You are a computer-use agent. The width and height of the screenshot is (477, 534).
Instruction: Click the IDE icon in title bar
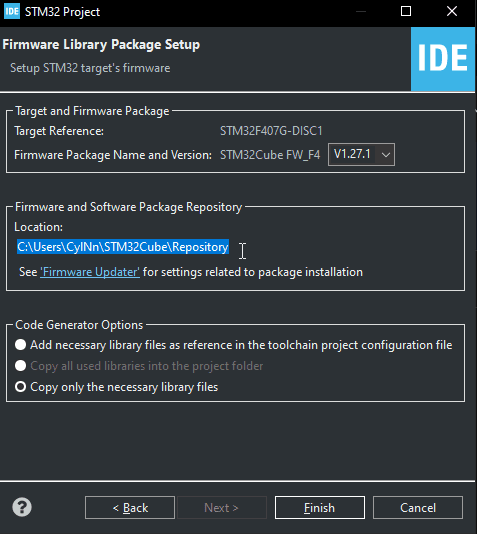[12, 11]
